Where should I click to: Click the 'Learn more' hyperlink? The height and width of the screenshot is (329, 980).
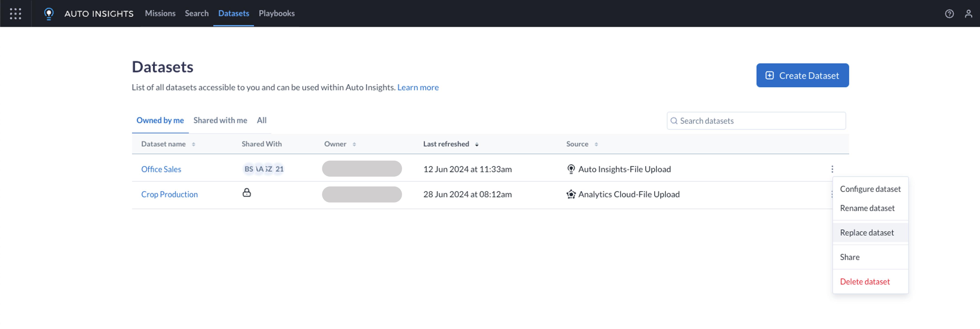click(x=418, y=87)
